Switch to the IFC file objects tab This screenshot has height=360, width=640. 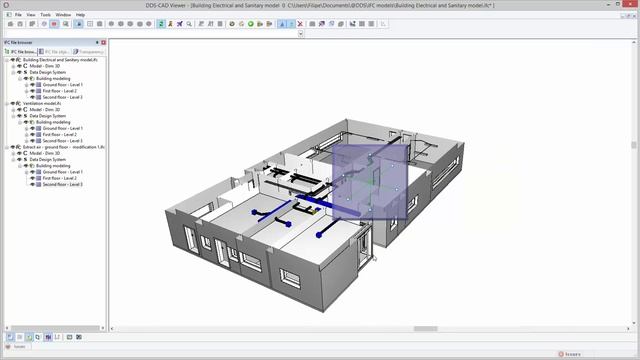click(x=55, y=52)
